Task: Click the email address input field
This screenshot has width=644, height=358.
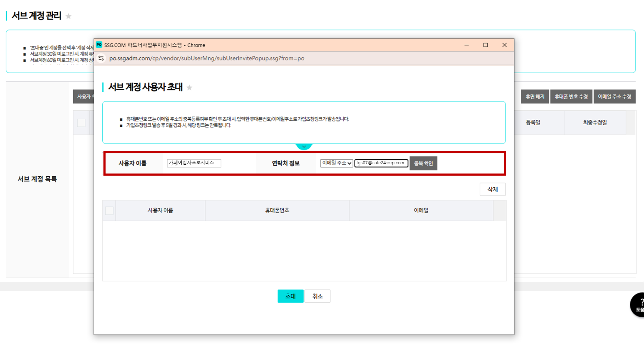Action: click(381, 163)
